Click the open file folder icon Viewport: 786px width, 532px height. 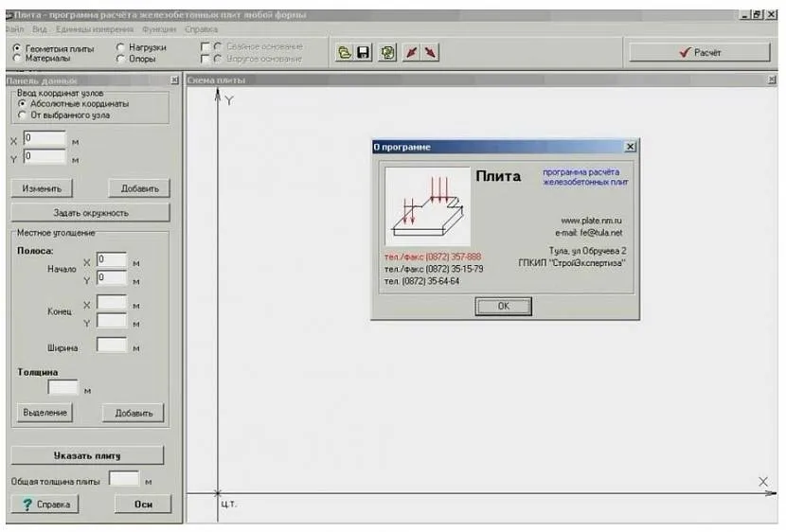coord(346,54)
